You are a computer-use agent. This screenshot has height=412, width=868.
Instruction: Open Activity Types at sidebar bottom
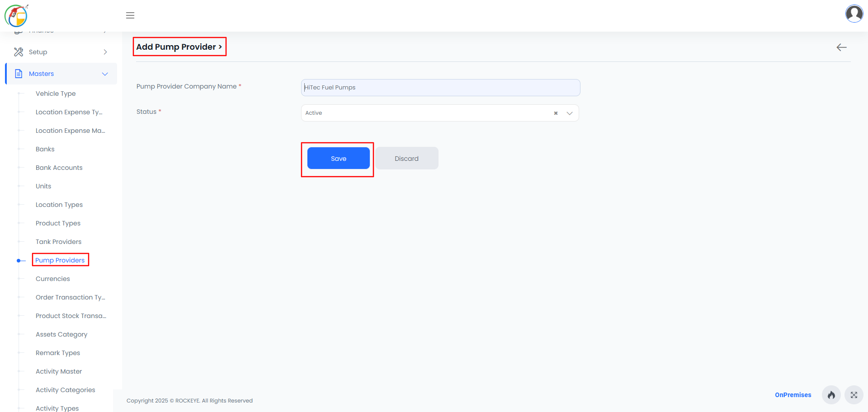point(57,408)
